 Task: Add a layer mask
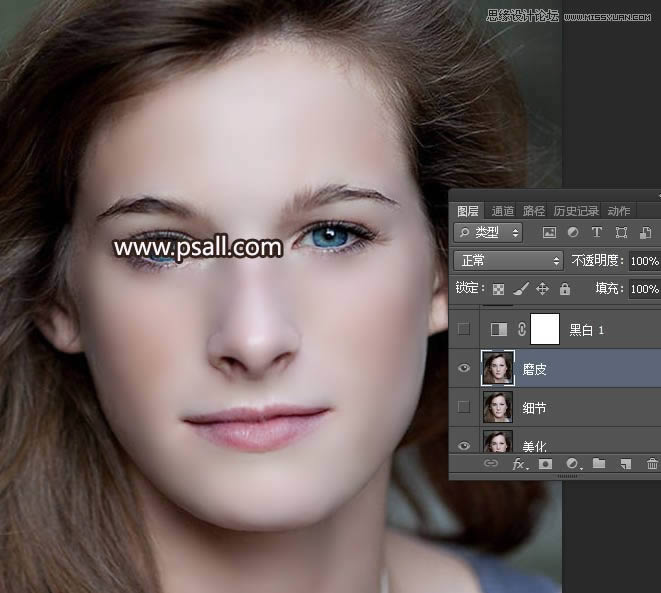coord(545,464)
